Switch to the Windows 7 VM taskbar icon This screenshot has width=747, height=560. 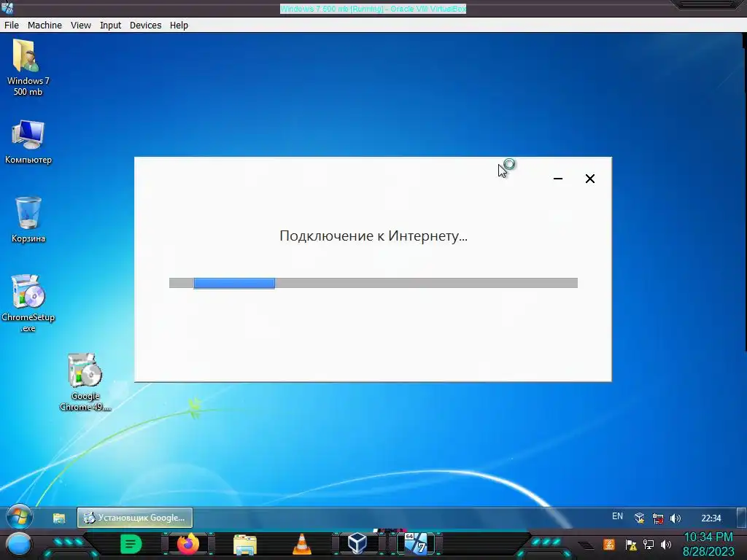point(415,543)
